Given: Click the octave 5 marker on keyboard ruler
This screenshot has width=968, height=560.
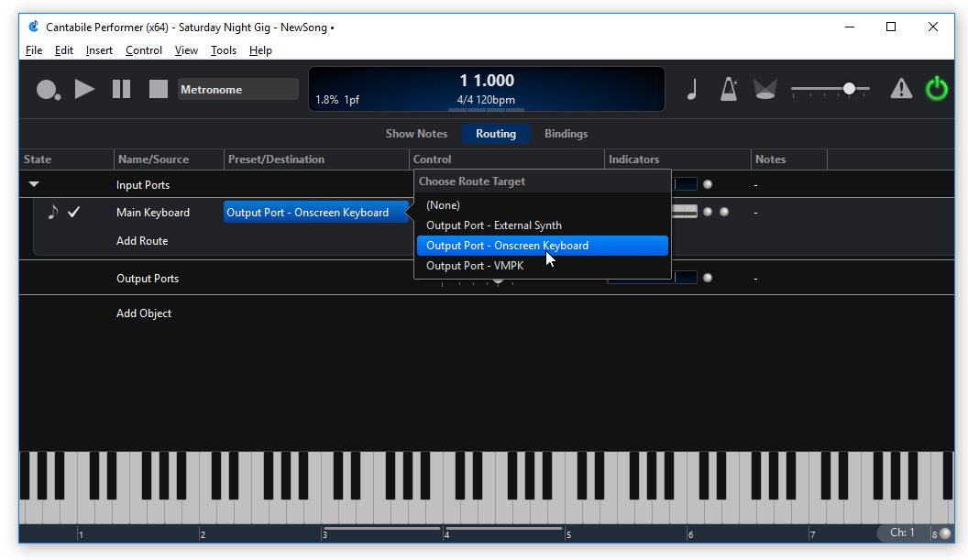Looking at the screenshot, I should click(568, 534).
